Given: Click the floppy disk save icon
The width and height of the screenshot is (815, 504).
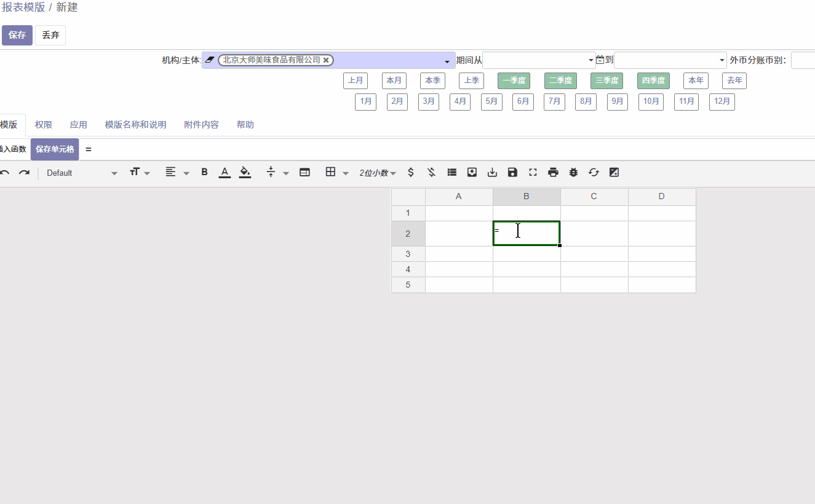Looking at the screenshot, I should click(512, 173).
